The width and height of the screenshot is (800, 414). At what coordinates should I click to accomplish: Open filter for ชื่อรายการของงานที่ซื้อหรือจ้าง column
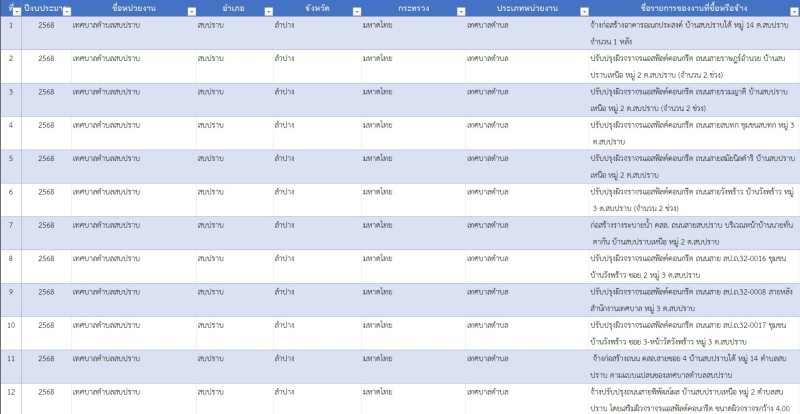[791, 9]
